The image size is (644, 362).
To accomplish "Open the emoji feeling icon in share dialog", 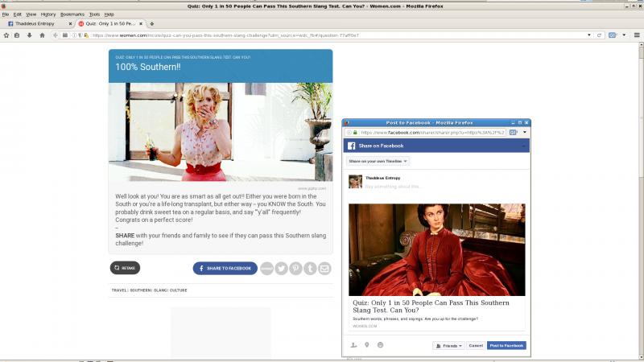I will click(380, 345).
